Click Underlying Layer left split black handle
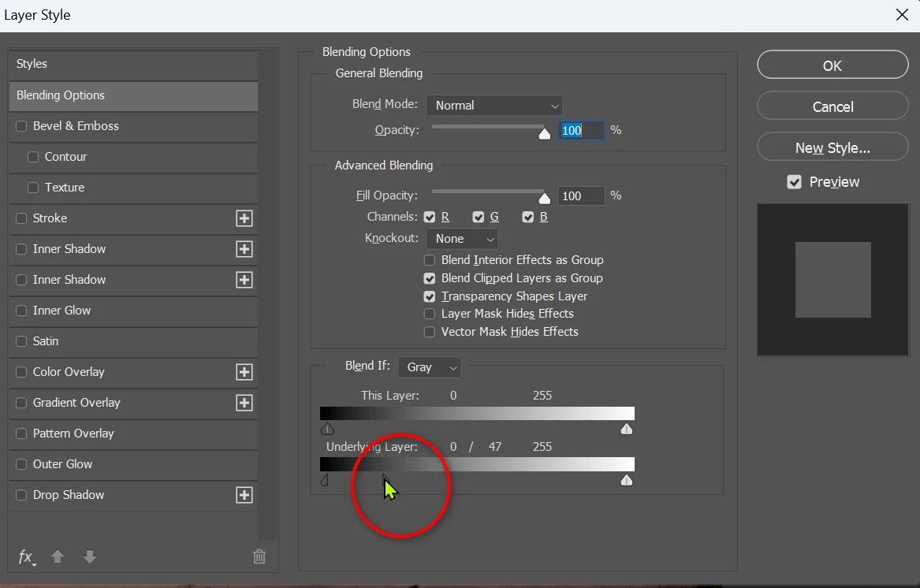This screenshot has width=920, height=588. click(x=325, y=480)
